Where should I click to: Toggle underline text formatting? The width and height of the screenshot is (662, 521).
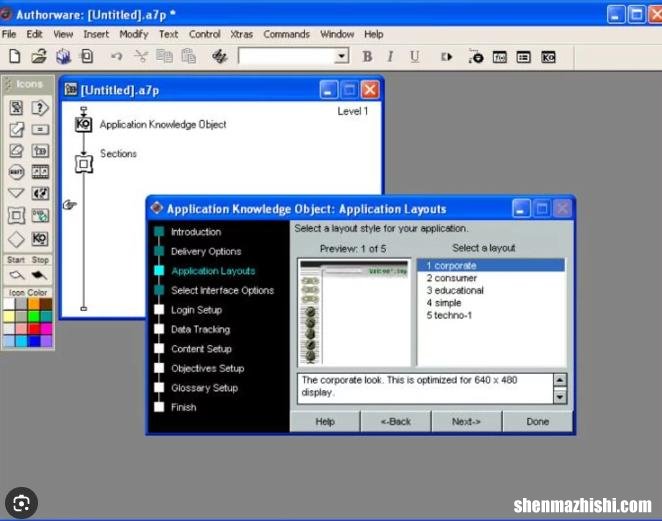point(415,57)
